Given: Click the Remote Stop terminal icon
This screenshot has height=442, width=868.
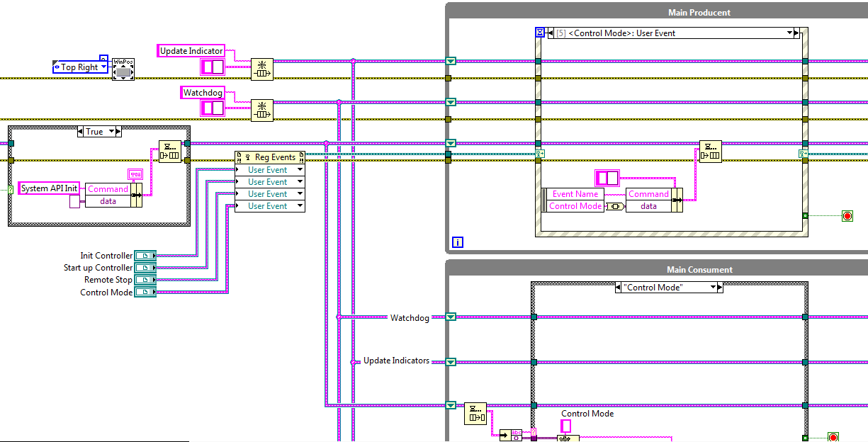Looking at the screenshot, I should pos(145,280).
